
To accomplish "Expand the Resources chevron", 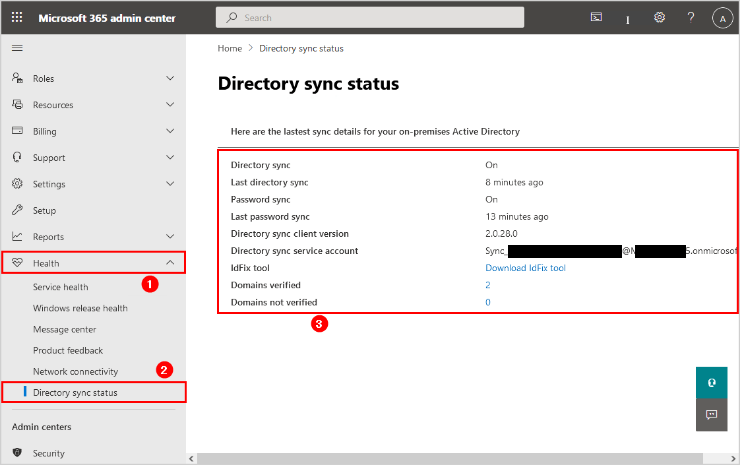I will (170, 104).
